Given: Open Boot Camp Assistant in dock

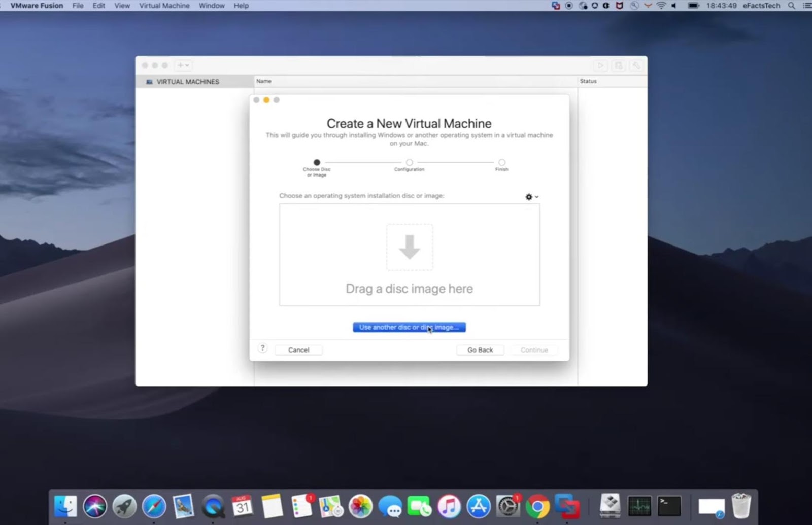Looking at the screenshot, I should click(610, 506).
